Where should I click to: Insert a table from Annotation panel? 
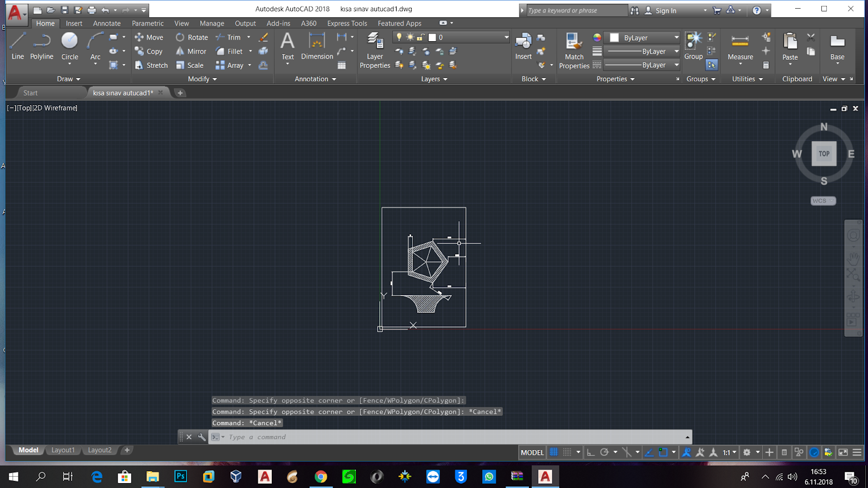tap(342, 65)
